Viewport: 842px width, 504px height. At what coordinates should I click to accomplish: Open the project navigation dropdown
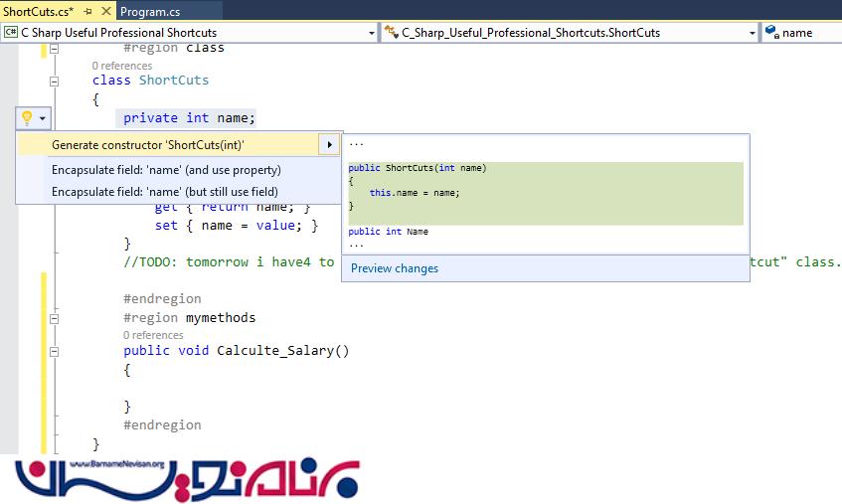(371, 33)
